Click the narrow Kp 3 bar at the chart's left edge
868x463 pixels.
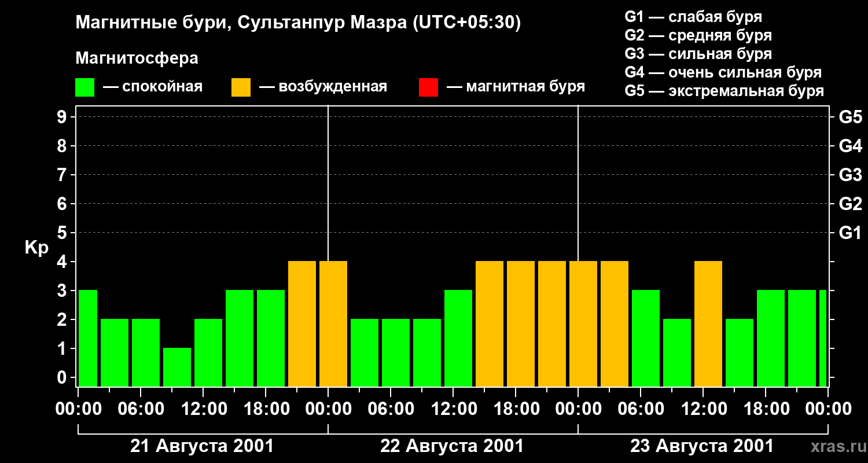[88, 338]
